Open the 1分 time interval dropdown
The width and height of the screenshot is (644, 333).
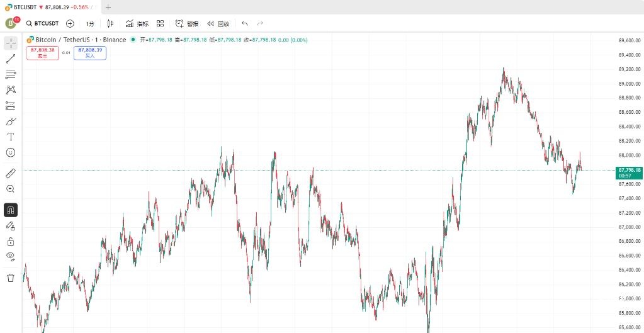click(90, 24)
